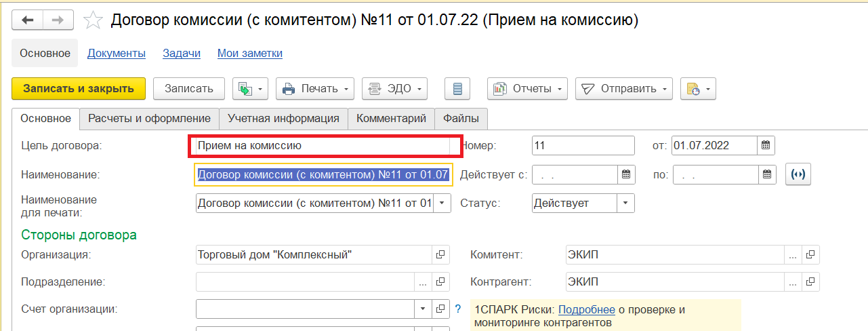This screenshot has height=331, width=868.
Task: Open the Подразделение record via open icon
Action: (x=441, y=281)
